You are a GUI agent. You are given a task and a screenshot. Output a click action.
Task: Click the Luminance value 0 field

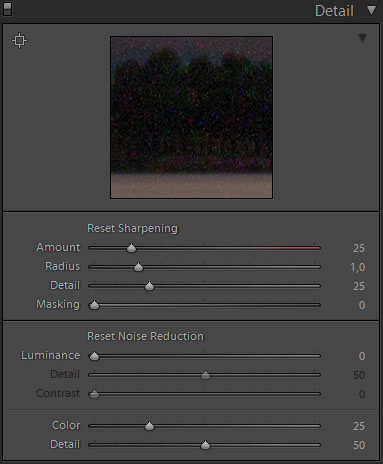[x=362, y=356]
